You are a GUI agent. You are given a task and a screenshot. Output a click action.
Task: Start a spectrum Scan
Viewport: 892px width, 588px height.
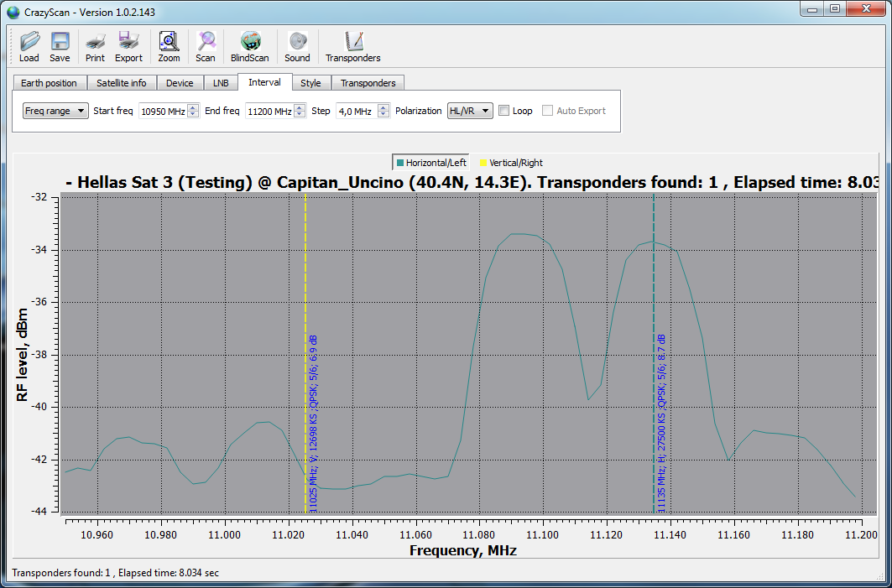coord(206,47)
